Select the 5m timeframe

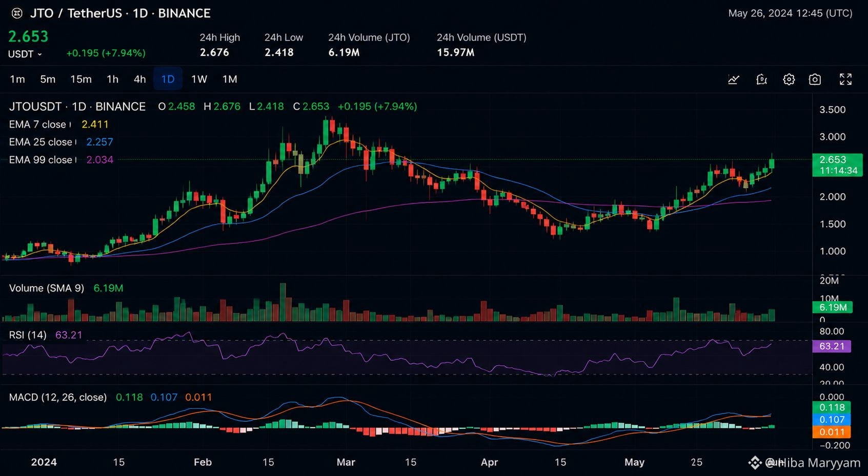point(48,79)
